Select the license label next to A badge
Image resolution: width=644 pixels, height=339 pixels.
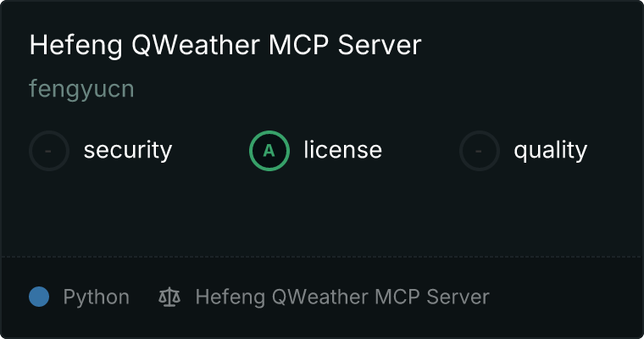pos(343,149)
